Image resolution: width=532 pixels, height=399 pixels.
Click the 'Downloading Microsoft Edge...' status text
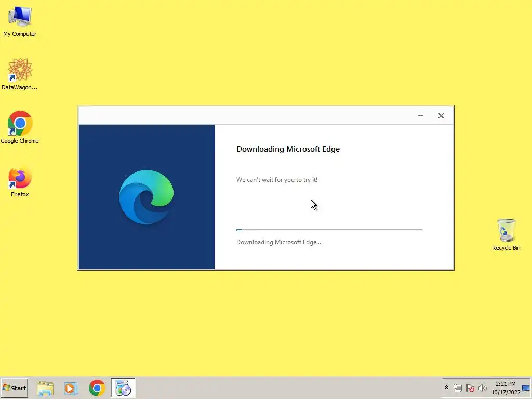(278, 242)
